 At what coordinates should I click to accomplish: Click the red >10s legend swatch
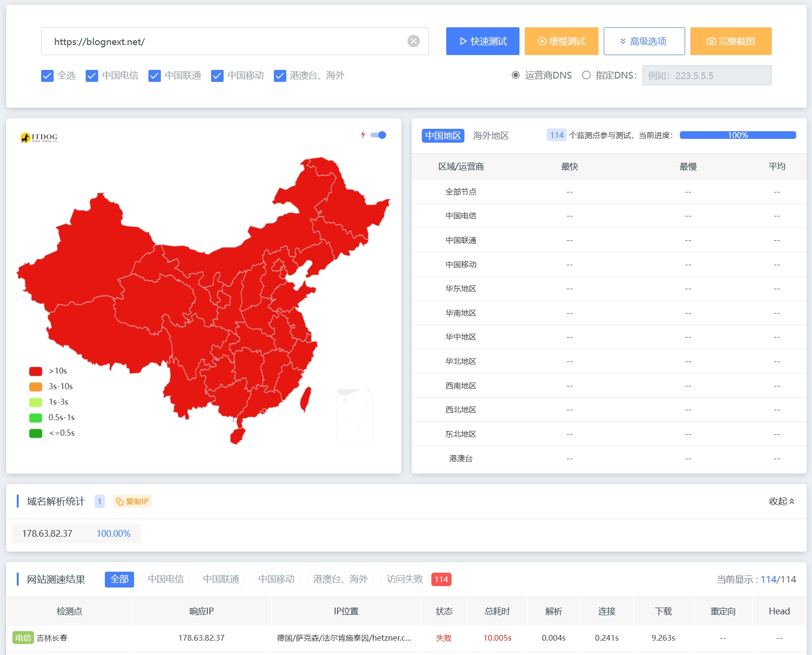pos(35,371)
